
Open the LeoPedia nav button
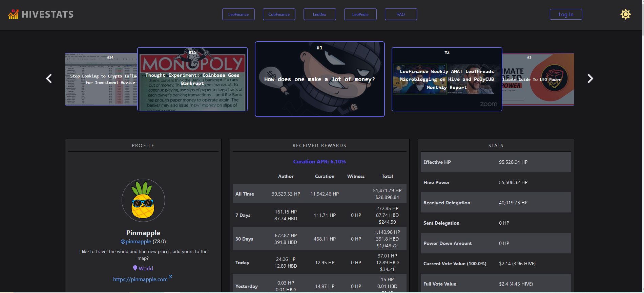pos(360,14)
